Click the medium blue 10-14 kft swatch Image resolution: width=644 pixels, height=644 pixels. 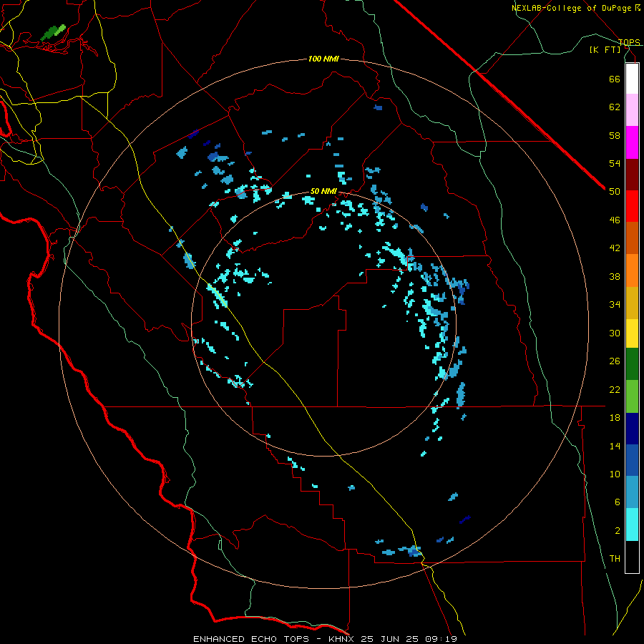[632, 460]
